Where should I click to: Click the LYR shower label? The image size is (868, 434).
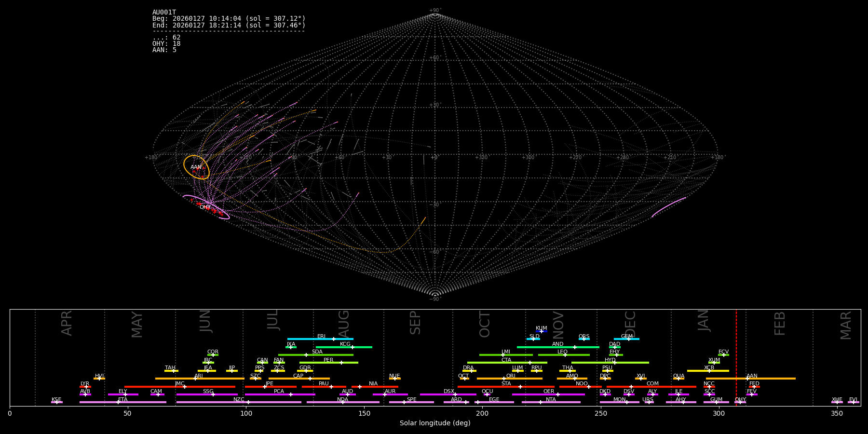pyautogui.click(x=85, y=384)
